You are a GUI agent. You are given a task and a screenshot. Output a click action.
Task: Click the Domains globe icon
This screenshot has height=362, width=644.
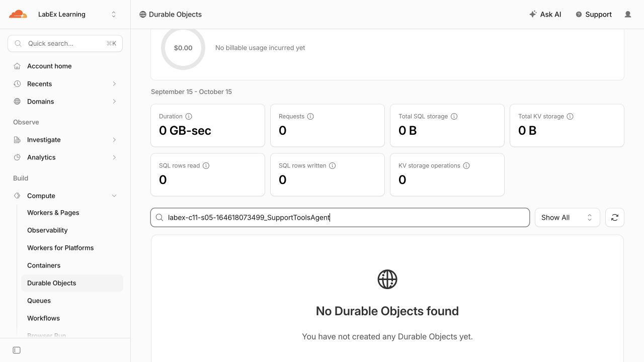pos(17,102)
